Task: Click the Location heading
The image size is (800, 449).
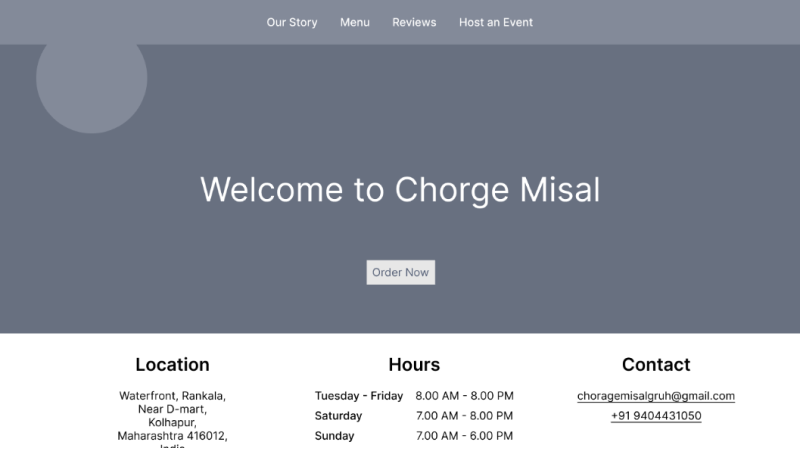Action: point(172,365)
